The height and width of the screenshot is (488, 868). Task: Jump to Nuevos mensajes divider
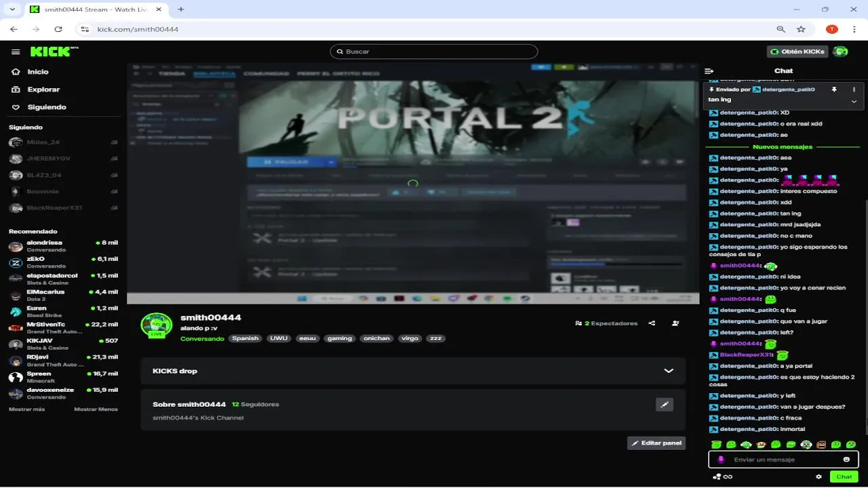click(783, 147)
